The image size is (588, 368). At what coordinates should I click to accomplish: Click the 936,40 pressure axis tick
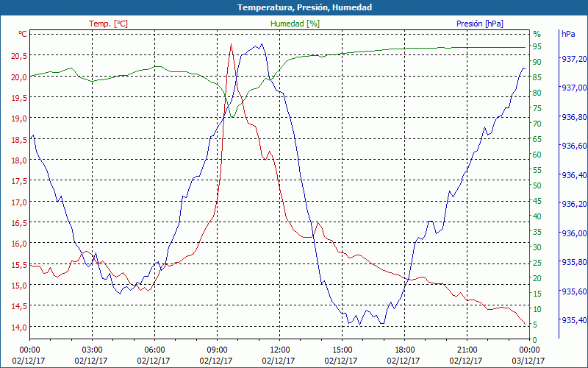tap(574, 175)
